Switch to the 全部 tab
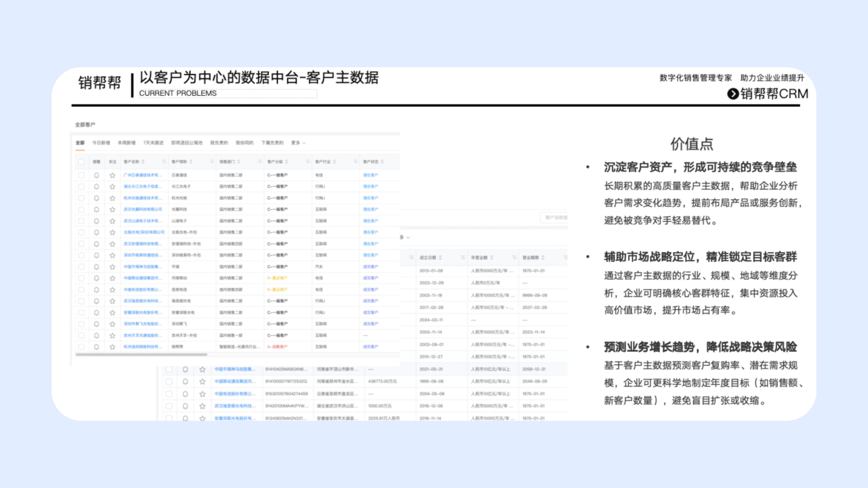The image size is (868, 488). pyautogui.click(x=80, y=143)
